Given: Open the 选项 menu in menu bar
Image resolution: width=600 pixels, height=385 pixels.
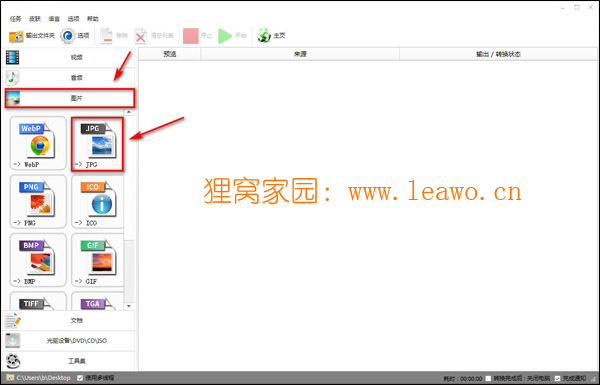Looking at the screenshot, I should point(73,19).
